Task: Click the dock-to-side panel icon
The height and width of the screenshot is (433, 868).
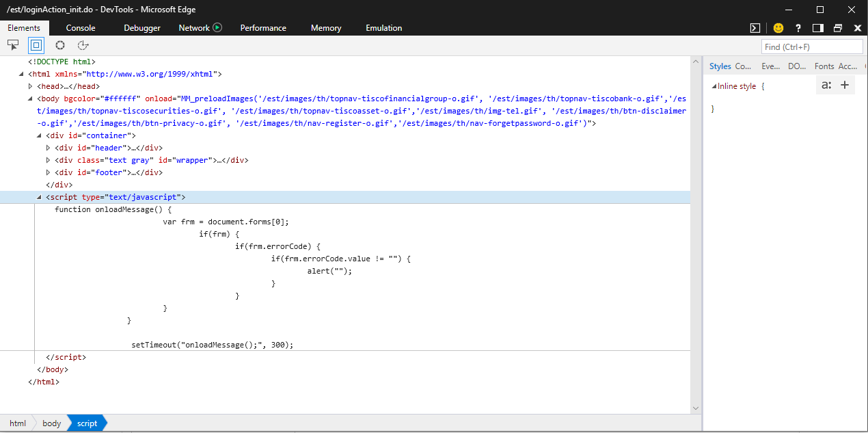Action: coord(817,28)
